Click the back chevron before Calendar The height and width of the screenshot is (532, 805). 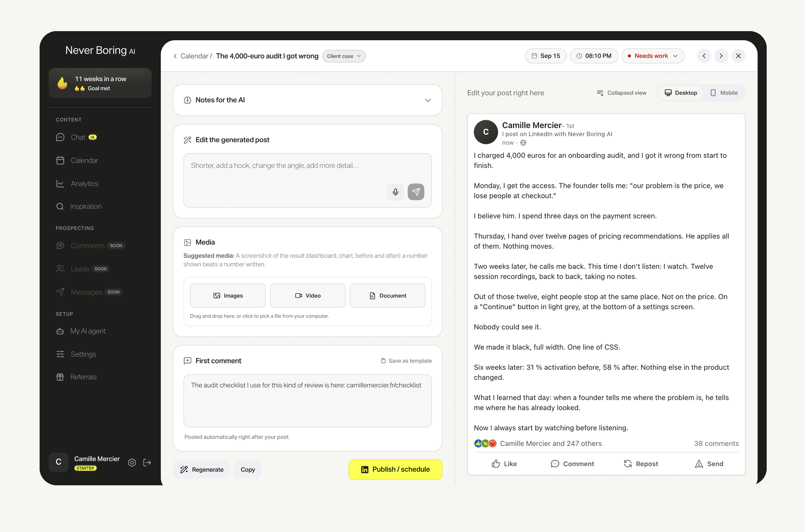[x=175, y=56]
